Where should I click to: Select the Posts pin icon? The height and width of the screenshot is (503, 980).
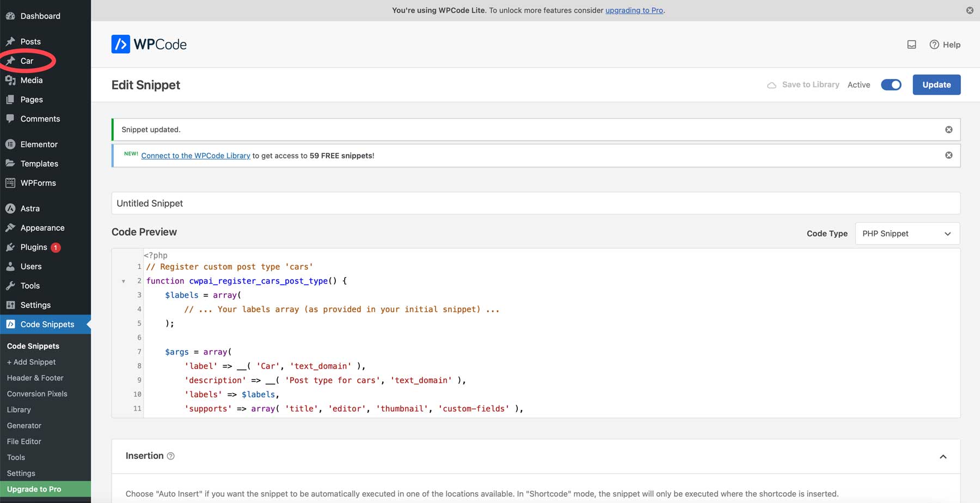pyautogui.click(x=10, y=41)
